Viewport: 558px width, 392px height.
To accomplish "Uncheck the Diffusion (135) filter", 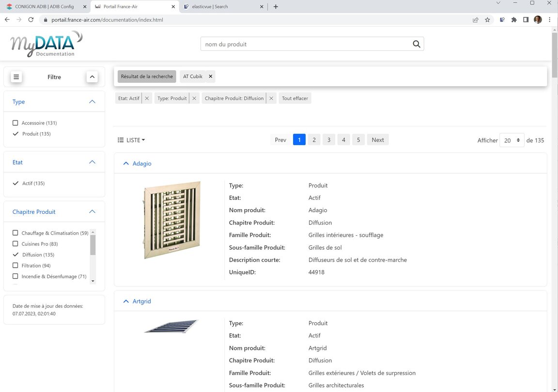I will tap(15, 255).
